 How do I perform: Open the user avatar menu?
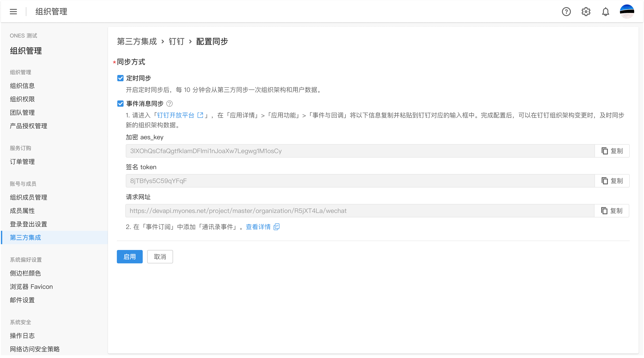[627, 12]
